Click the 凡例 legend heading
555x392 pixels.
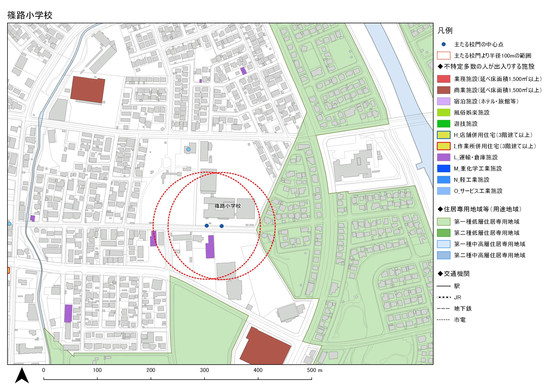[445, 31]
